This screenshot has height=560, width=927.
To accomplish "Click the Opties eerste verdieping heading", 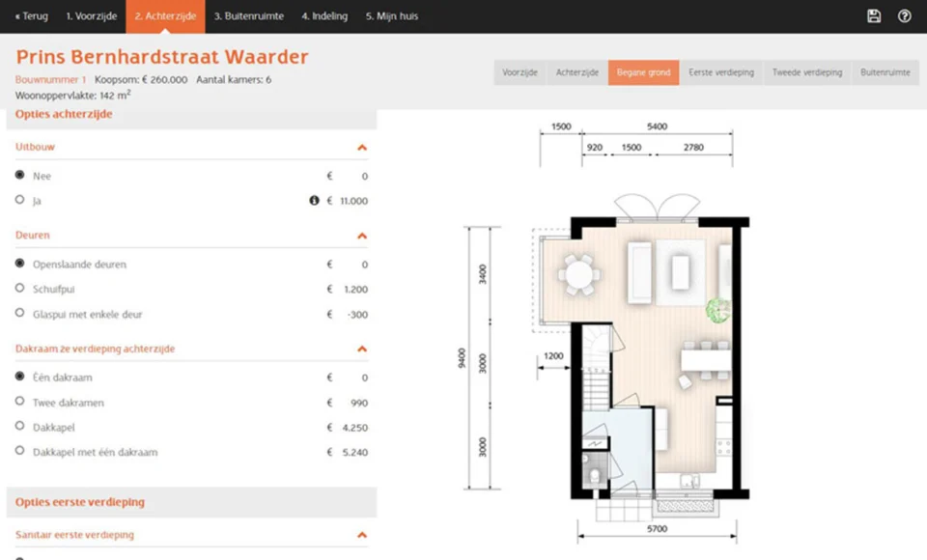I will [80, 502].
